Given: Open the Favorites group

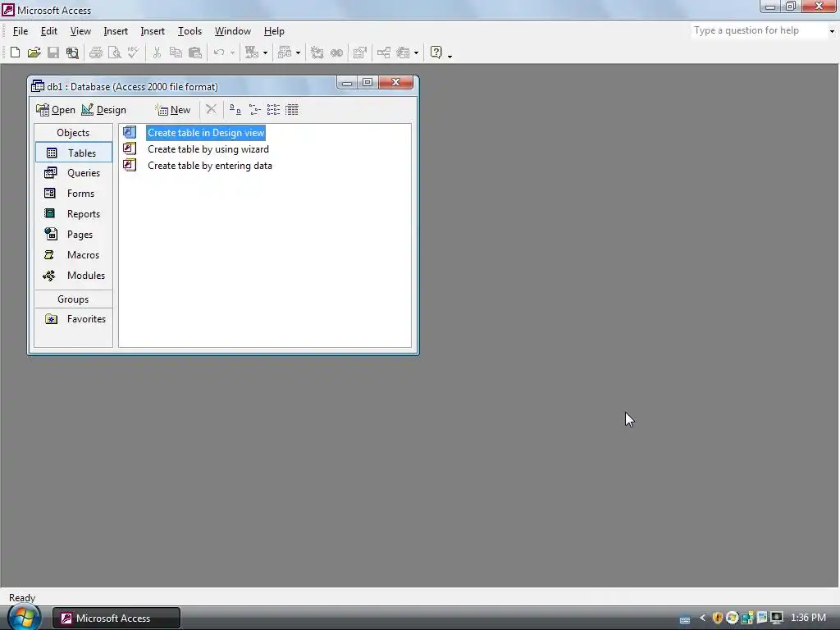Looking at the screenshot, I should pos(73,319).
